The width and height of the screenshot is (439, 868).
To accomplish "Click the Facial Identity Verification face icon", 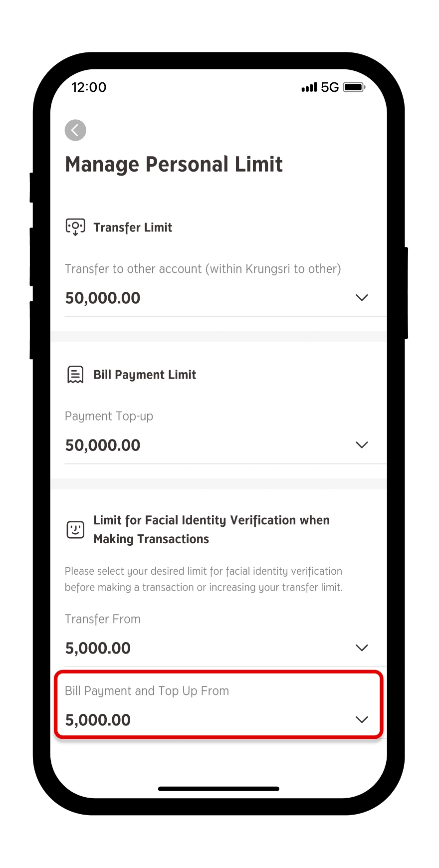I will (75, 530).
